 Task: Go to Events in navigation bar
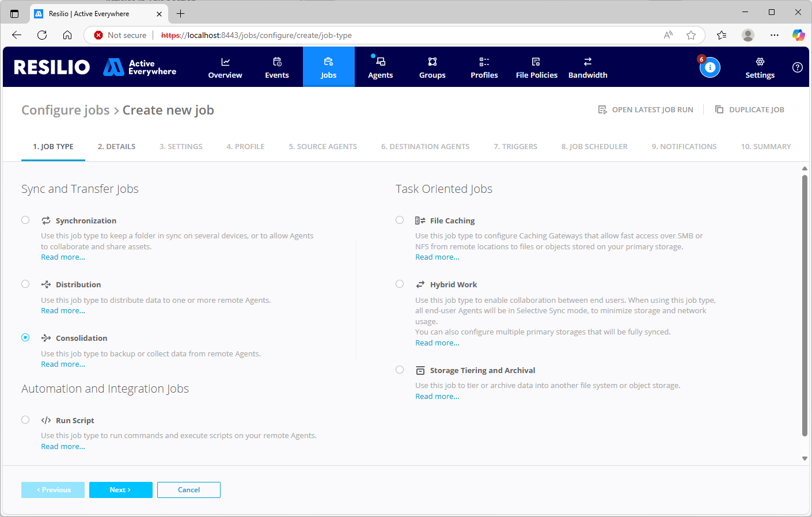click(x=277, y=67)
